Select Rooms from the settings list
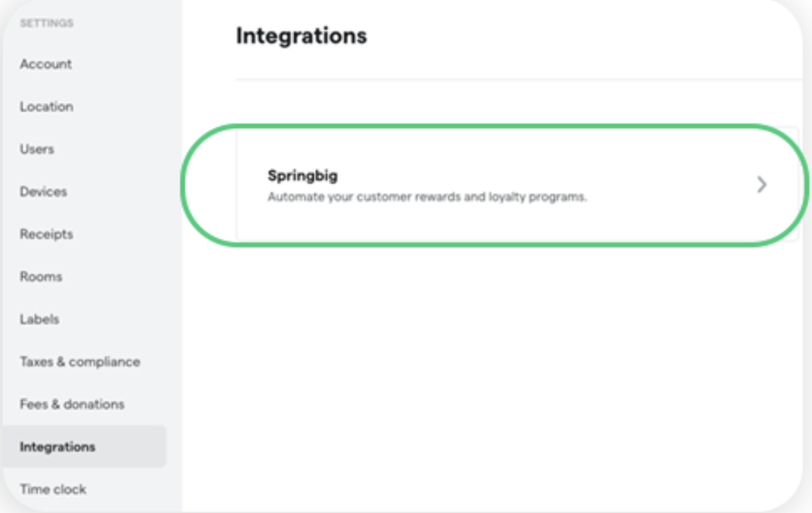Screen dimensions: 812x513 [41, 277]
